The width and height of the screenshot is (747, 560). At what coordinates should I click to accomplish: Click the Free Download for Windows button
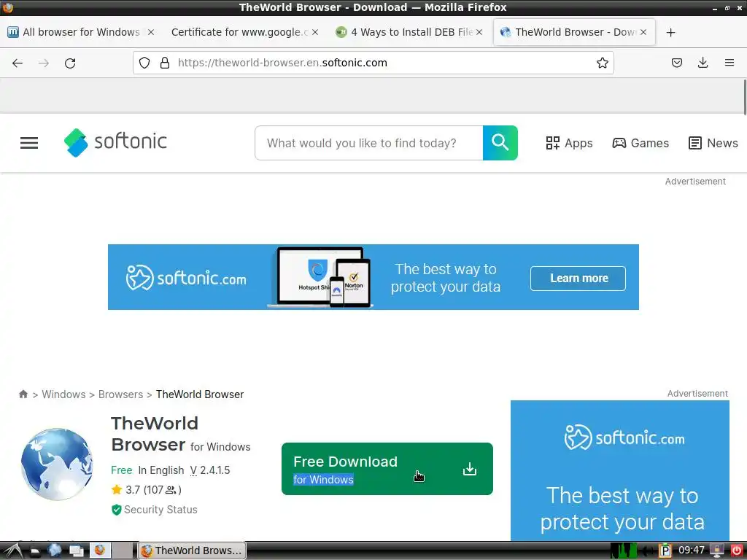click(x=387, y=469)
